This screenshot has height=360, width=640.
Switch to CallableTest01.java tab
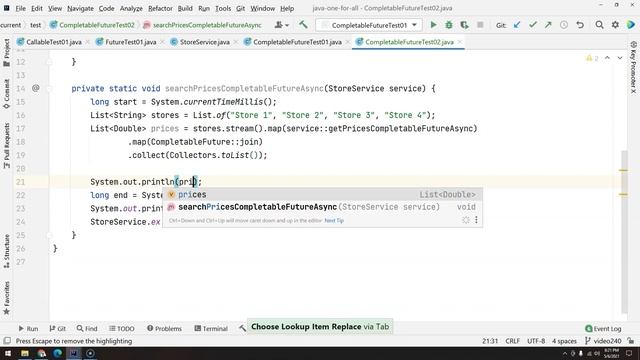click(53, 42)
